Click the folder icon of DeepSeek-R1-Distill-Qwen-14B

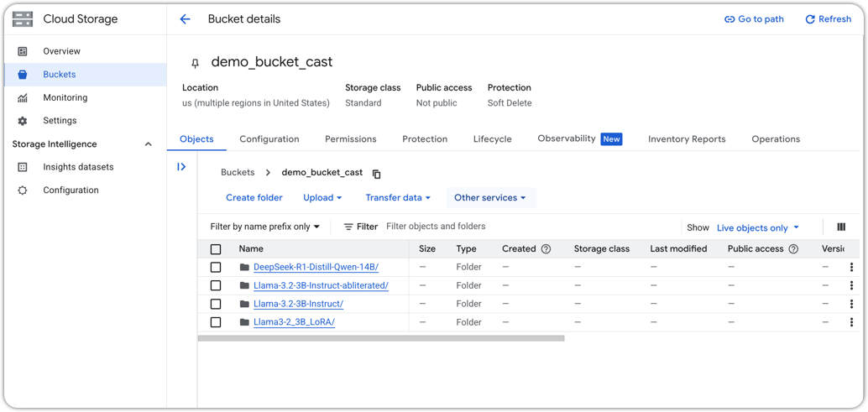tap(244, 267)
